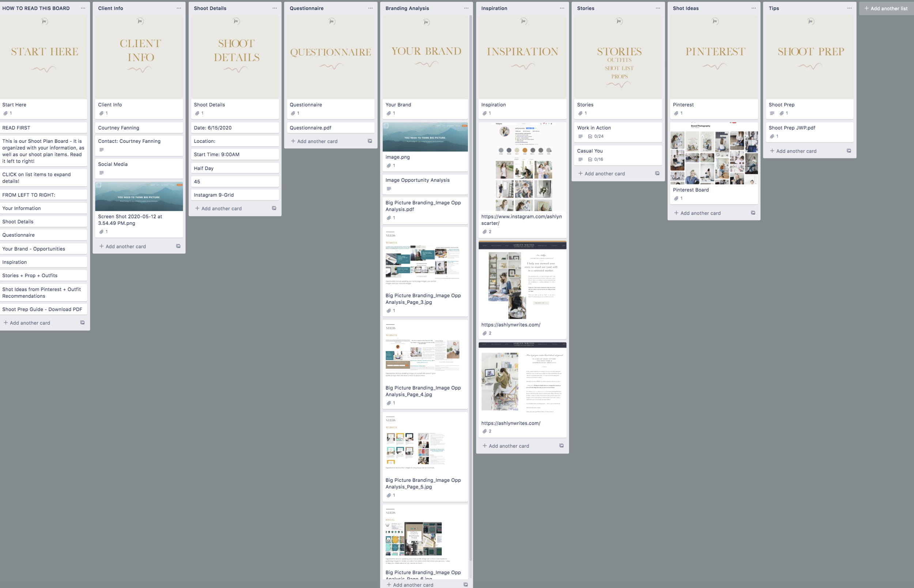Click description icon on Social Media card

(101, 173)
